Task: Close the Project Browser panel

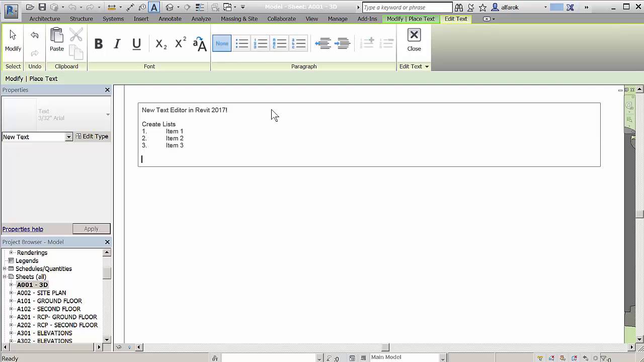Action: pos(107,242)
